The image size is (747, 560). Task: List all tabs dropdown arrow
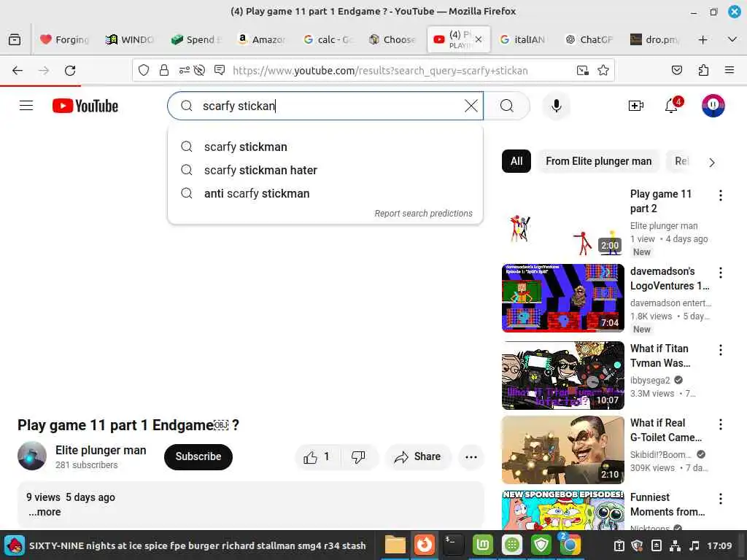[x=732, y=39]
